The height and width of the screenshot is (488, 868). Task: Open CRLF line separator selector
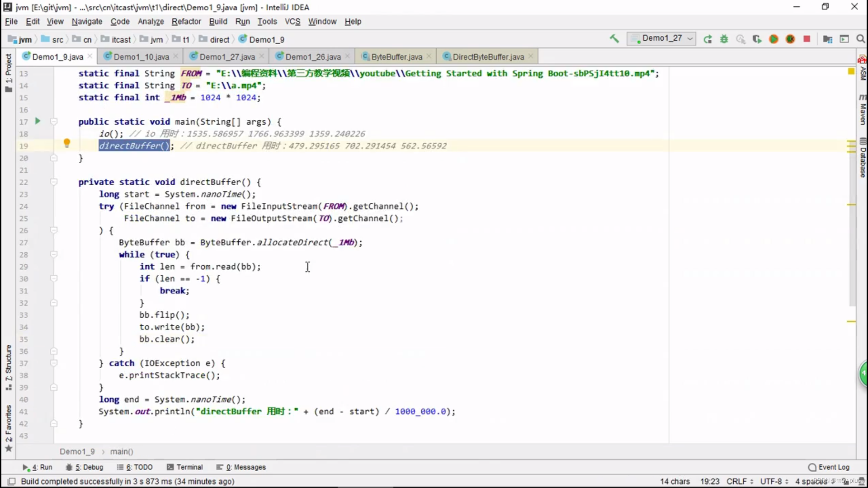[740, 481]
